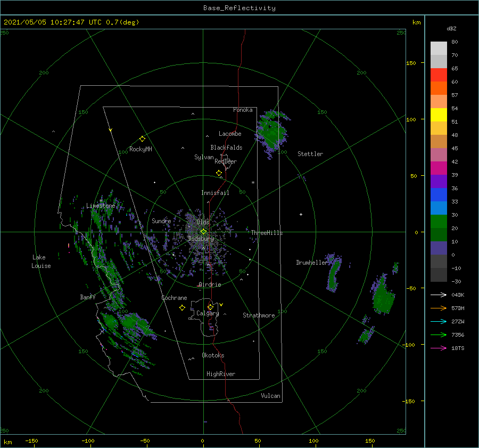The width and height of the screenshot is (479, 448).
Task: Click the Vulcan label
Action: pyautogui.click(x=270, y=396)
